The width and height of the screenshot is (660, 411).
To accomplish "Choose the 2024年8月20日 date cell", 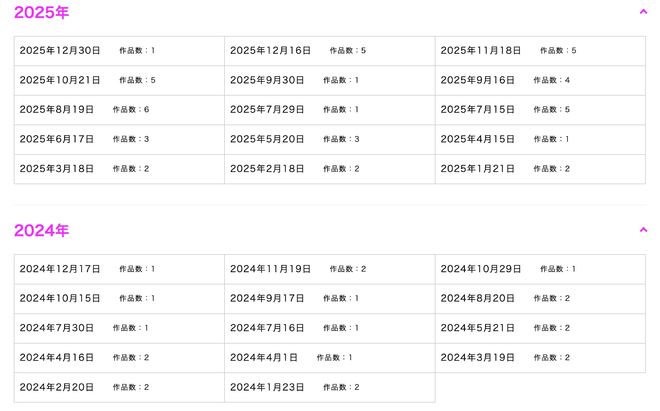I will pyautogui.click(x=540, y=299).
